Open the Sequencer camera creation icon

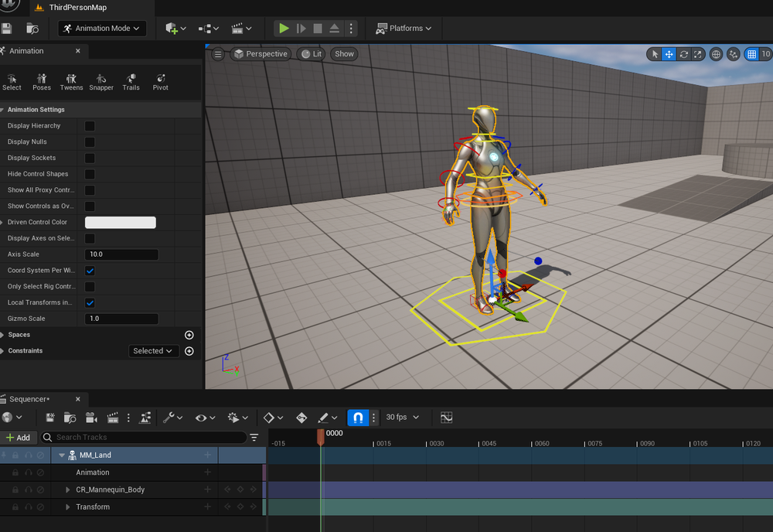point(91,417)
